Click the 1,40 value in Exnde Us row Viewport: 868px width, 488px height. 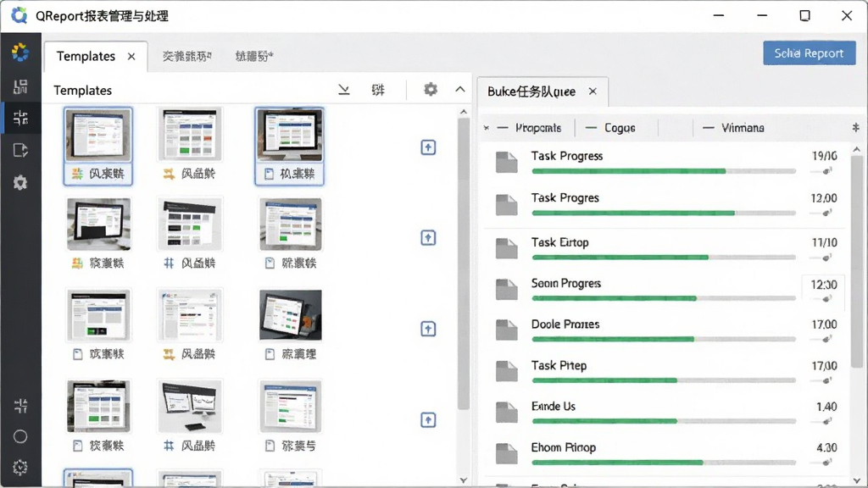pyautogui.click(x=826, y=407)
